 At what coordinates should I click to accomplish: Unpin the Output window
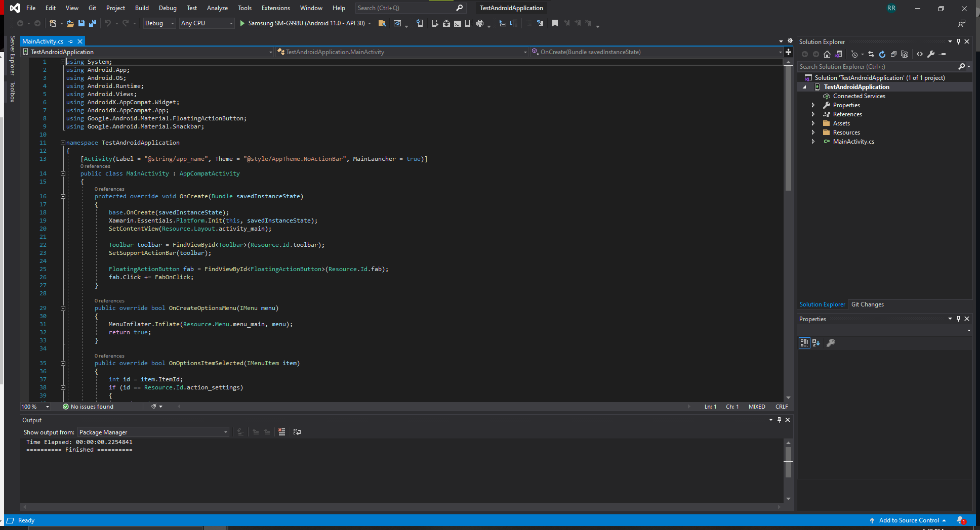tap(780, 420)
